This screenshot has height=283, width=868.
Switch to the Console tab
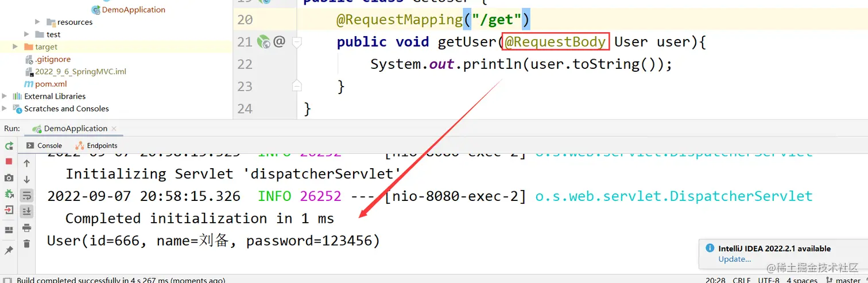[x=44, y=145]
